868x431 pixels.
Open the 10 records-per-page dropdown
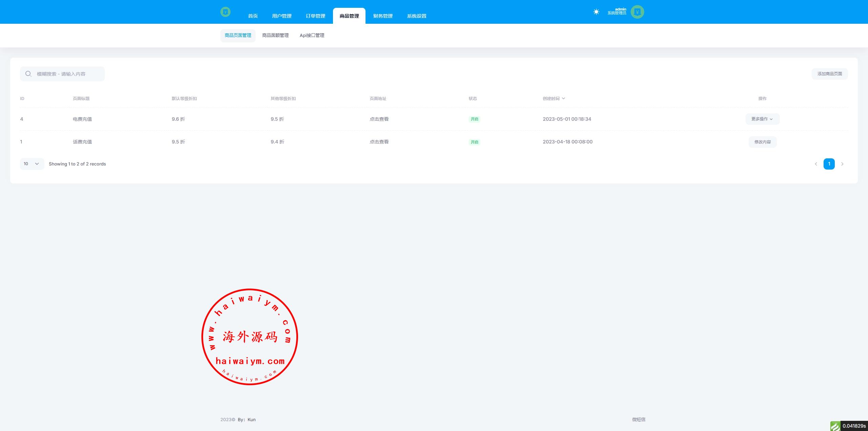[32, 164]
